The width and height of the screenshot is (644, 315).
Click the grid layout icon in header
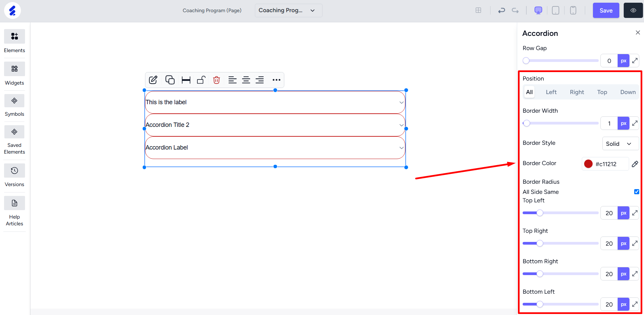[x=478, y=10]
